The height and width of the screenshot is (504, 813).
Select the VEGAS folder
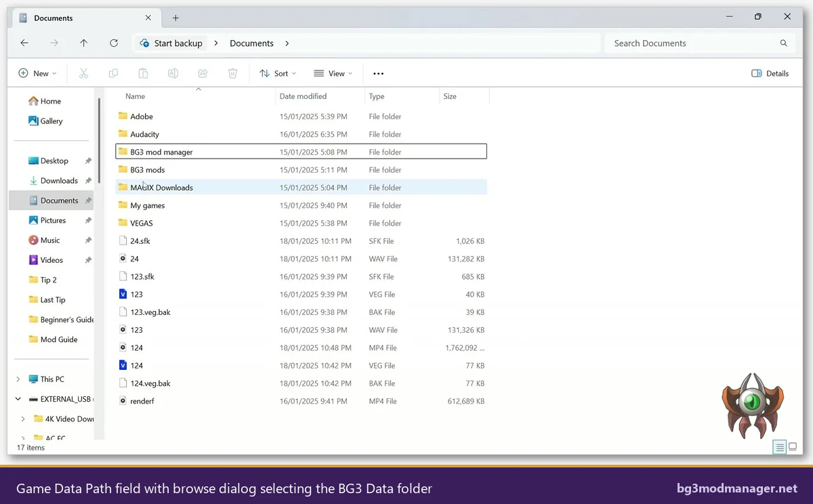[x=301, y=223]
